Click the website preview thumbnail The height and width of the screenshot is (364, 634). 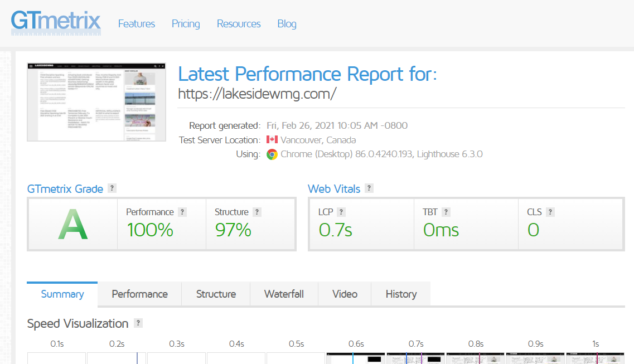tap(96, 102)
